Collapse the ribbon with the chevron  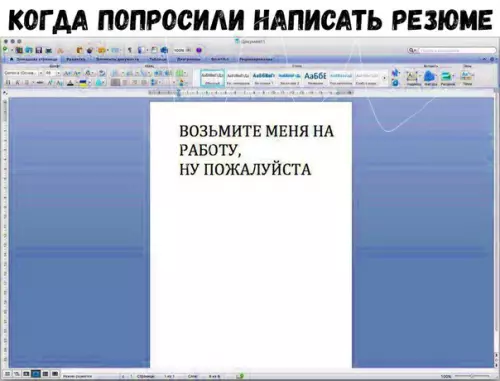(484, 59)
